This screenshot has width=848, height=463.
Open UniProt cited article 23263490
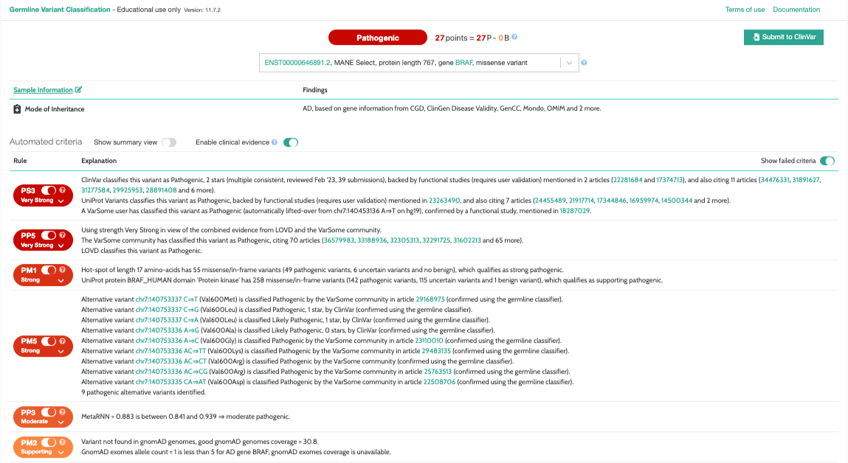pos(444,201)
